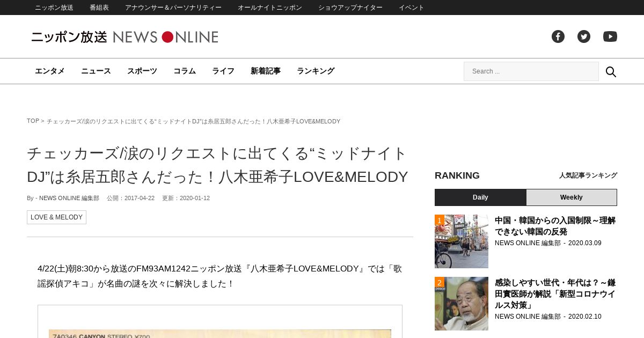Select the コラム category

[x=185, y=71]
